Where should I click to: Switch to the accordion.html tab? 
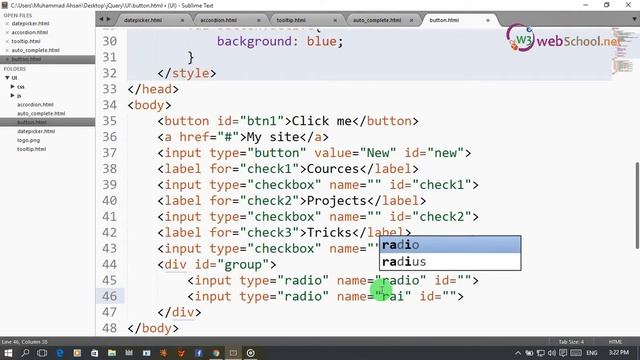coord(218,20)
